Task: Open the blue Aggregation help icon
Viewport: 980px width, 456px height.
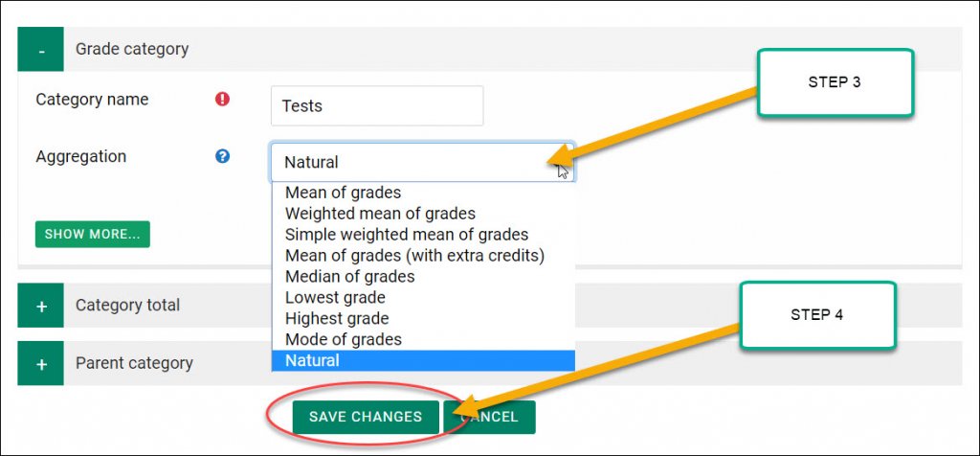Action: click(222, 156)
